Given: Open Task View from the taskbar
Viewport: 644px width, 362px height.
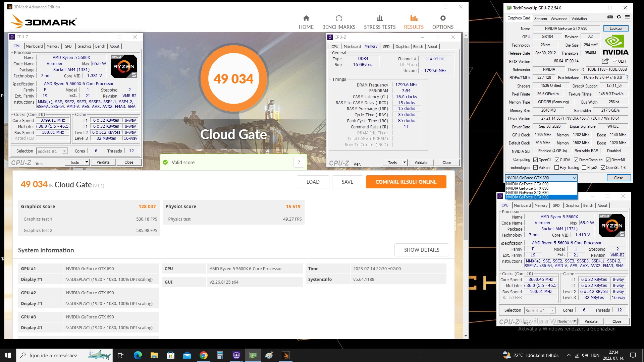Looking at the screenshot, I should (121, 355).
